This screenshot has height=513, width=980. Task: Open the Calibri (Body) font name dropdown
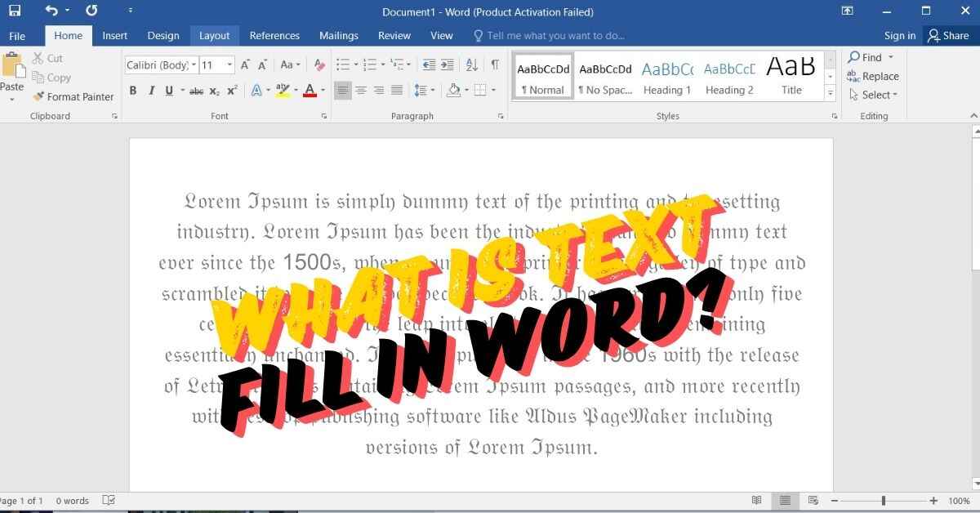coord(161,65)
